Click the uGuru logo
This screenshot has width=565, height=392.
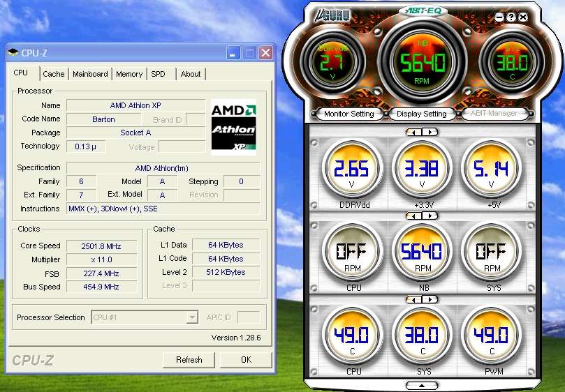(332, 17)
